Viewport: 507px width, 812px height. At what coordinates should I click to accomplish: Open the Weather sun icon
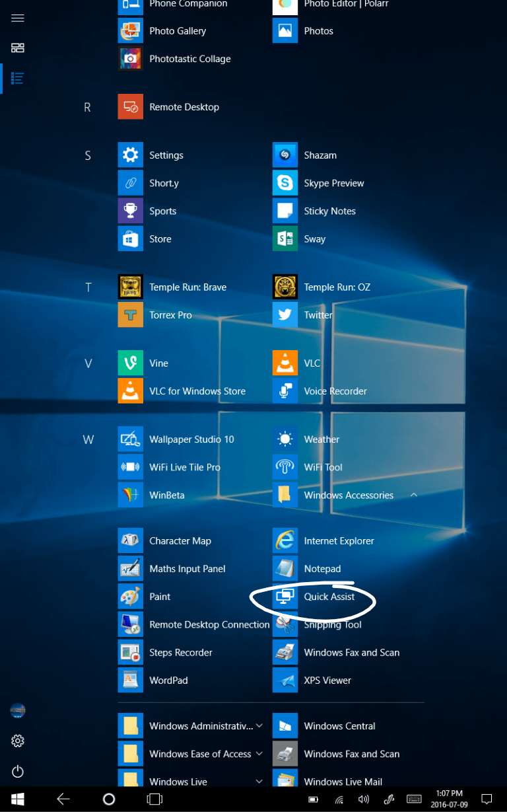tap(285, 439)
